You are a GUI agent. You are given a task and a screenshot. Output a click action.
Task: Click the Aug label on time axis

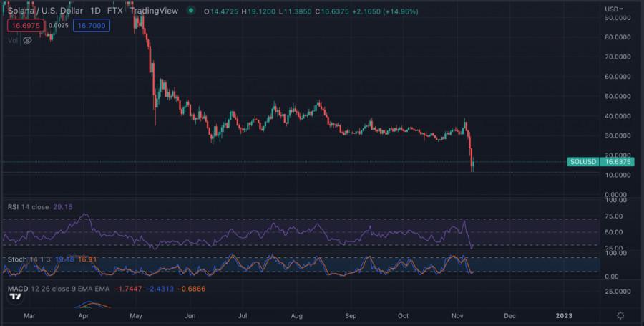pos(296,316)
